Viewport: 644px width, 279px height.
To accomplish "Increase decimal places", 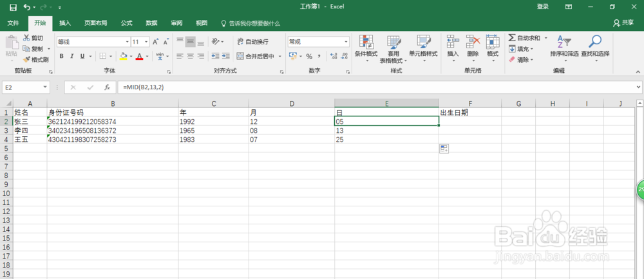I will click(334, 57).
